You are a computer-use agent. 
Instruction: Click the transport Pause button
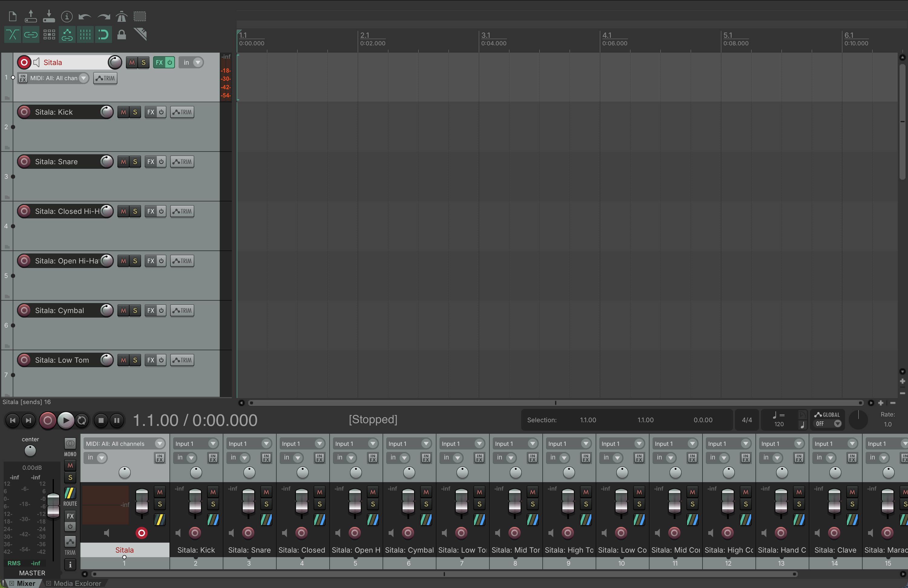coord(117,420)
